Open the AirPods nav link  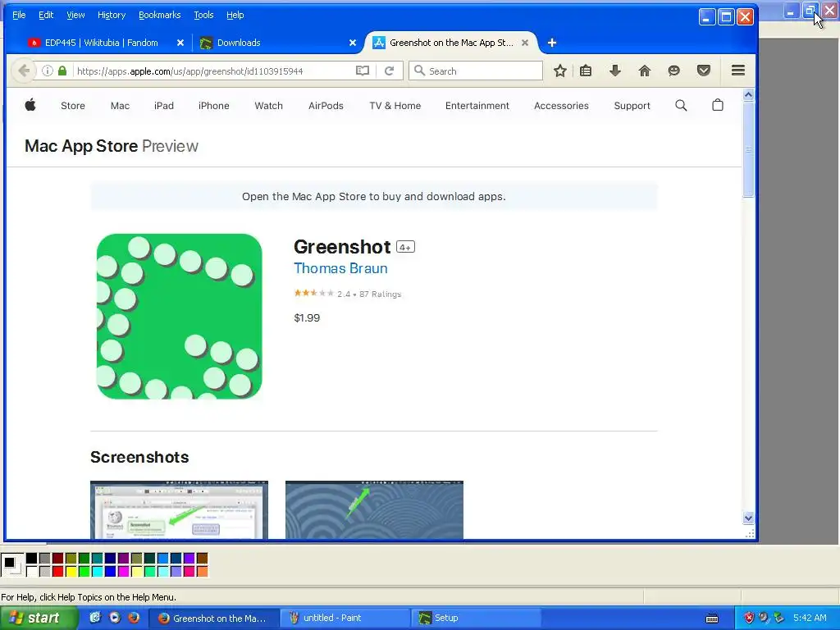[326, 106]
